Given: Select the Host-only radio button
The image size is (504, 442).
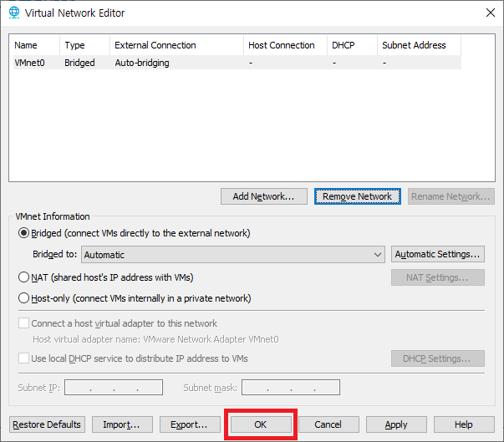Looking at the screenshot, I should tap(23, 298).
